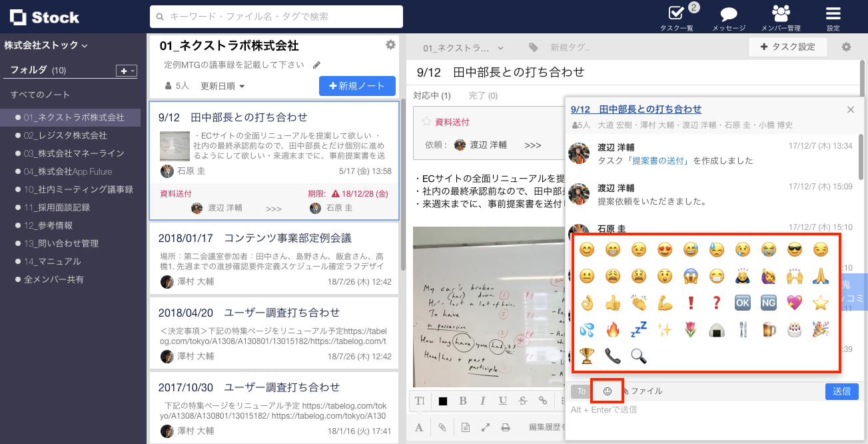Open the タスク一覧 task list icon
The image size is (868, 444).
tap(677, 16)
